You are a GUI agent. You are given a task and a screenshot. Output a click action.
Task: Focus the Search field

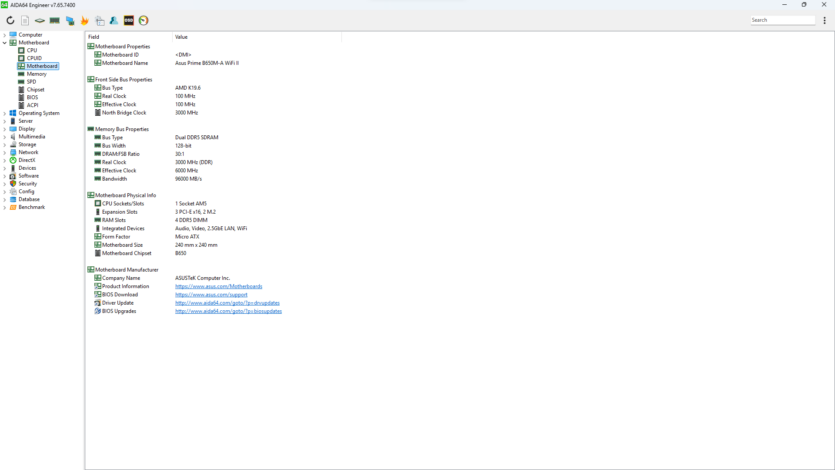click(782, 20)
